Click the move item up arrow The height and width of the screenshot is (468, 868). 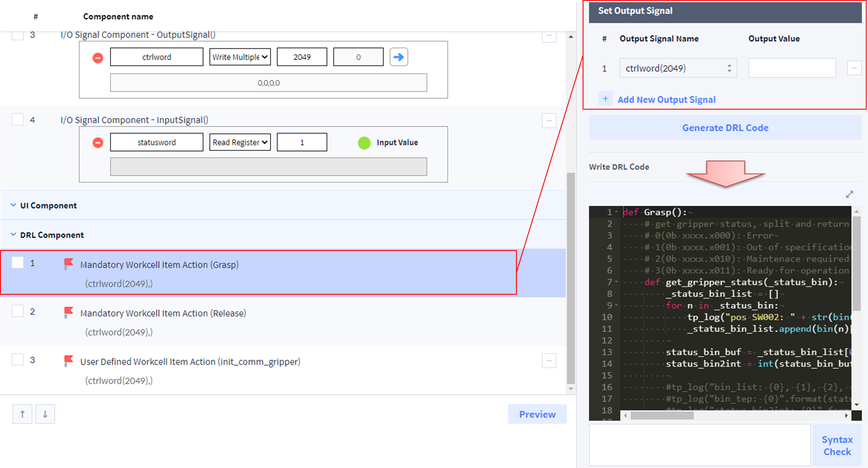tap(22, 414)
